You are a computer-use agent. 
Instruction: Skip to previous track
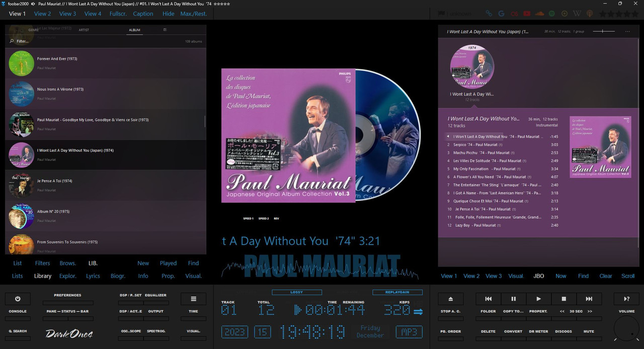pos(488,299)
